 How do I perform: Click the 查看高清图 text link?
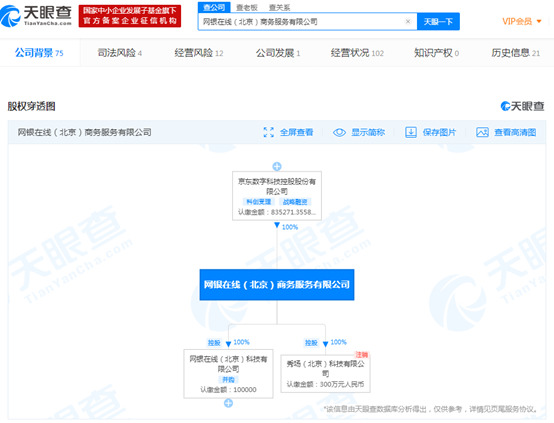(x=515, y=132)
